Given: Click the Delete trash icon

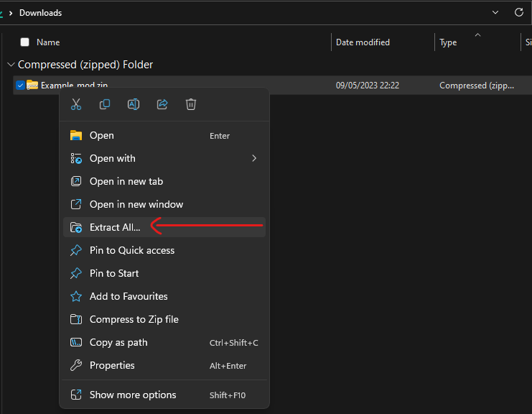Looking at the screenshot, I should 191,104.
